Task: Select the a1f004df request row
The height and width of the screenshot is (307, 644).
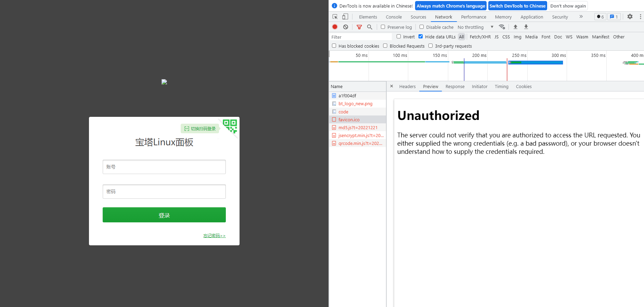Action: 358,96
